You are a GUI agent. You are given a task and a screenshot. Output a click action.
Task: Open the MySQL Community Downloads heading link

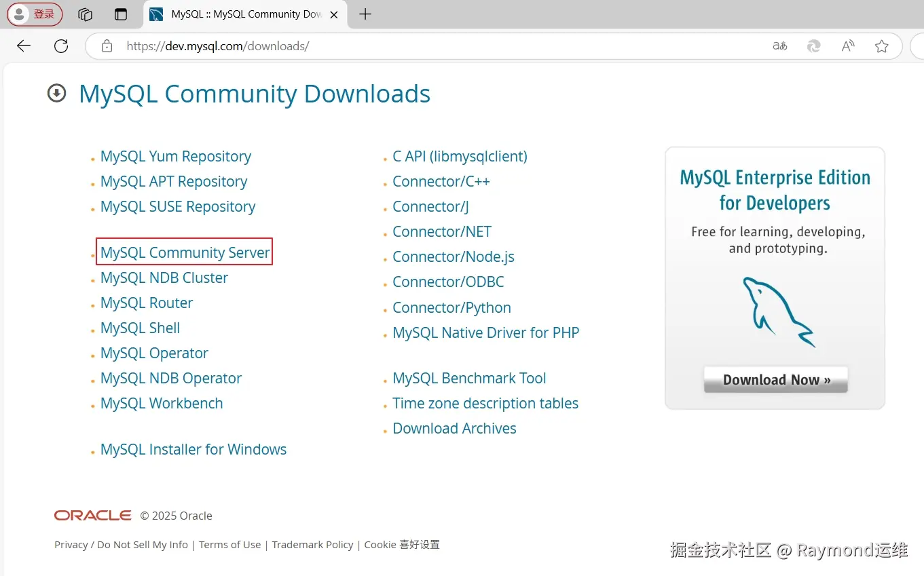pos(255,94)
